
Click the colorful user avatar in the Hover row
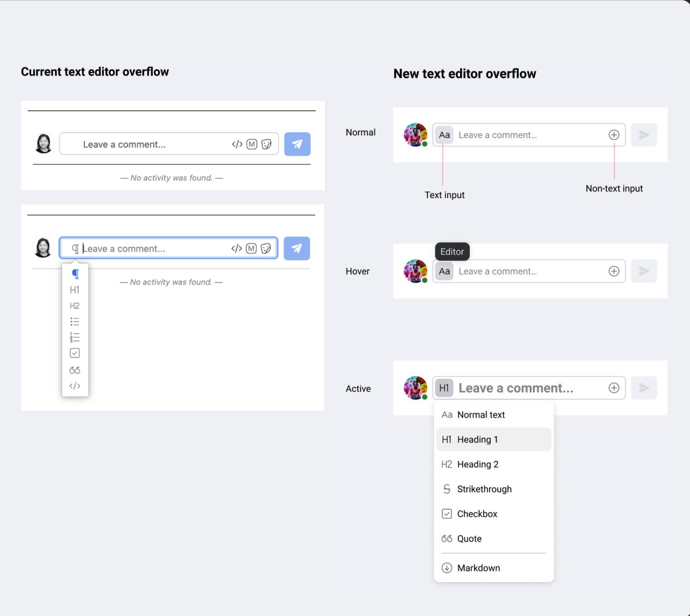click(415, 271)
